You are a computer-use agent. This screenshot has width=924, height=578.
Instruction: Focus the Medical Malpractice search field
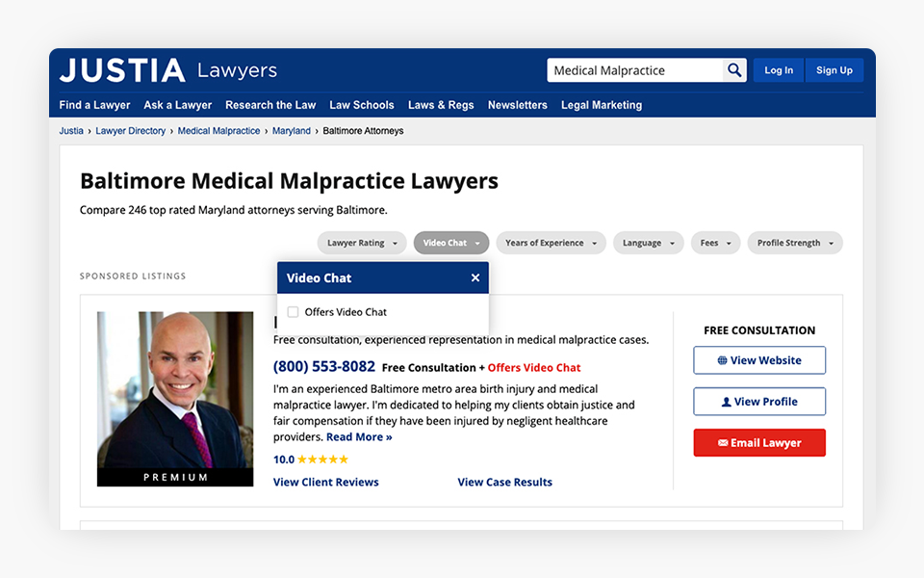tap(635, 70)
